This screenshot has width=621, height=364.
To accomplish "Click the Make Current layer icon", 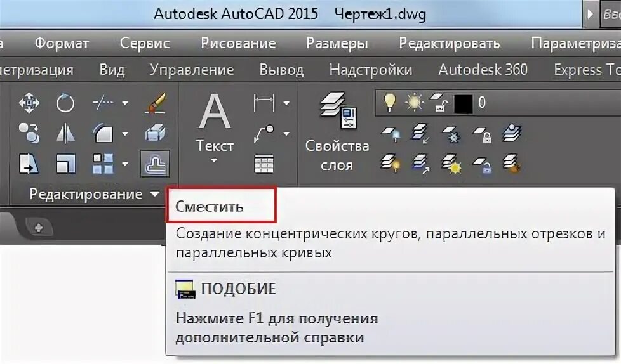I will click(512, 133).
